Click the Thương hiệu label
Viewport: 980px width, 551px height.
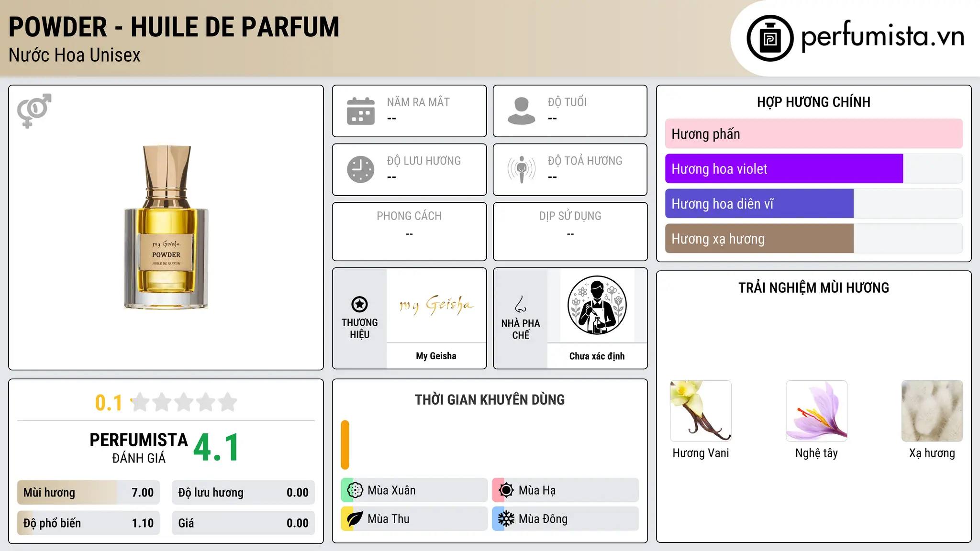pyautogui.click(x=359, y=328)
